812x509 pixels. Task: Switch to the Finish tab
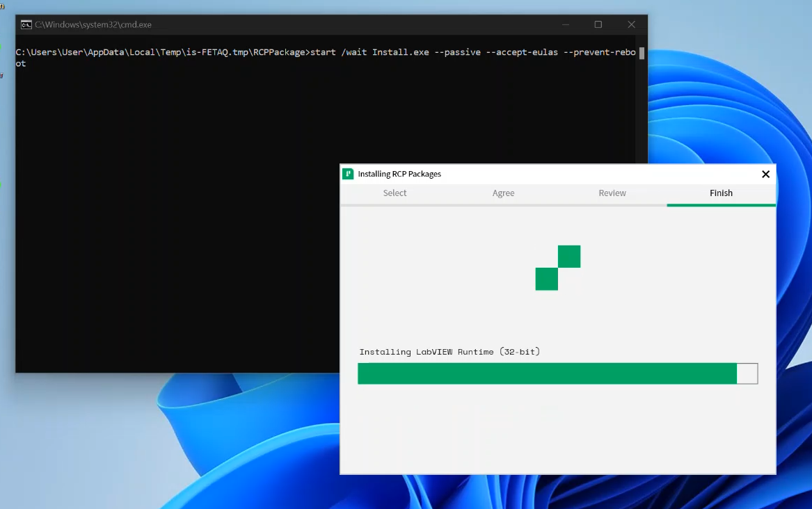pos(721,193)
